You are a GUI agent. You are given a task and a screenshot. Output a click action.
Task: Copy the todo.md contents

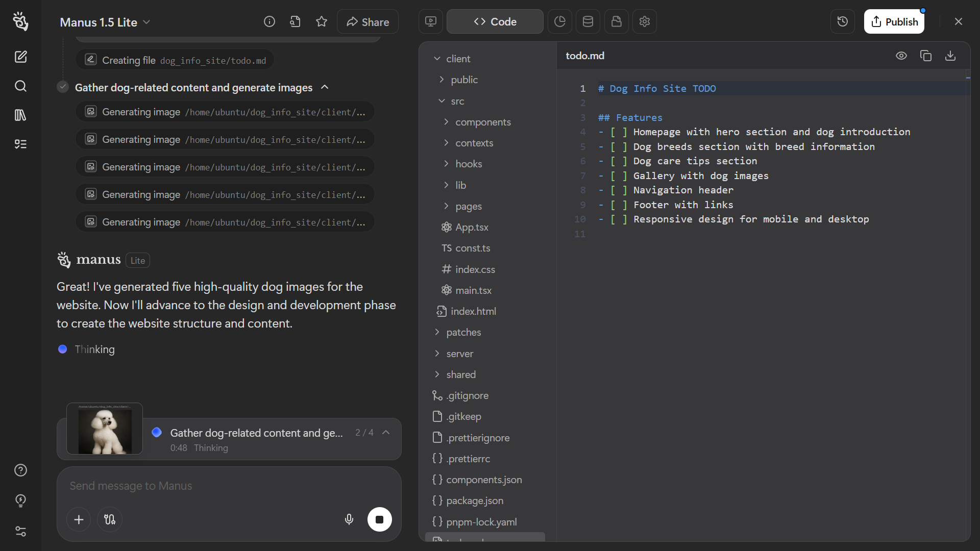click(926, 56)
